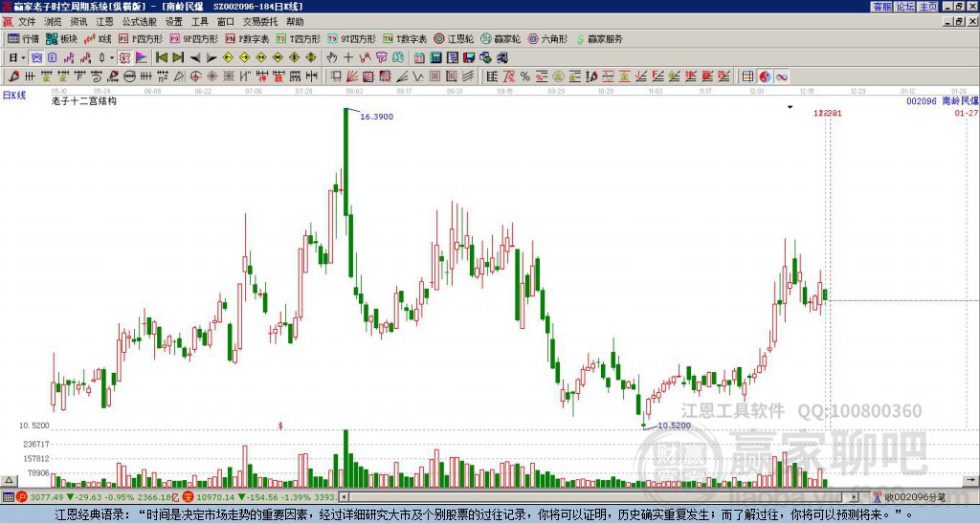Click horizontal scrollbar right arrow
Viewport: 980px width, 524px height.
tap(855, 497)
